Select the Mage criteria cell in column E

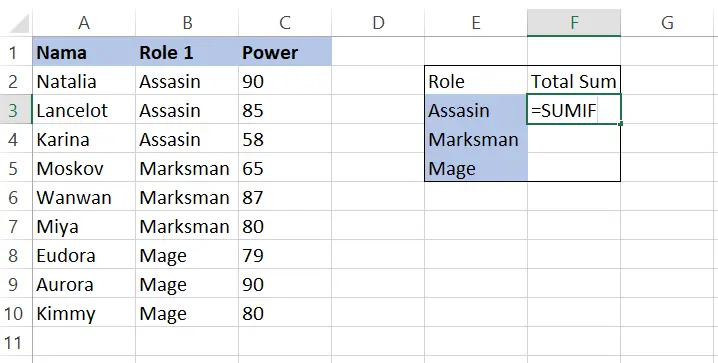[476, 168]
